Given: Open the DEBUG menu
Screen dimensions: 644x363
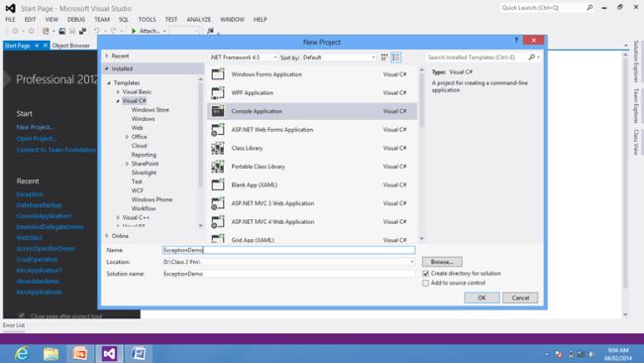Looking at the screenshot, I should point(76,19).
